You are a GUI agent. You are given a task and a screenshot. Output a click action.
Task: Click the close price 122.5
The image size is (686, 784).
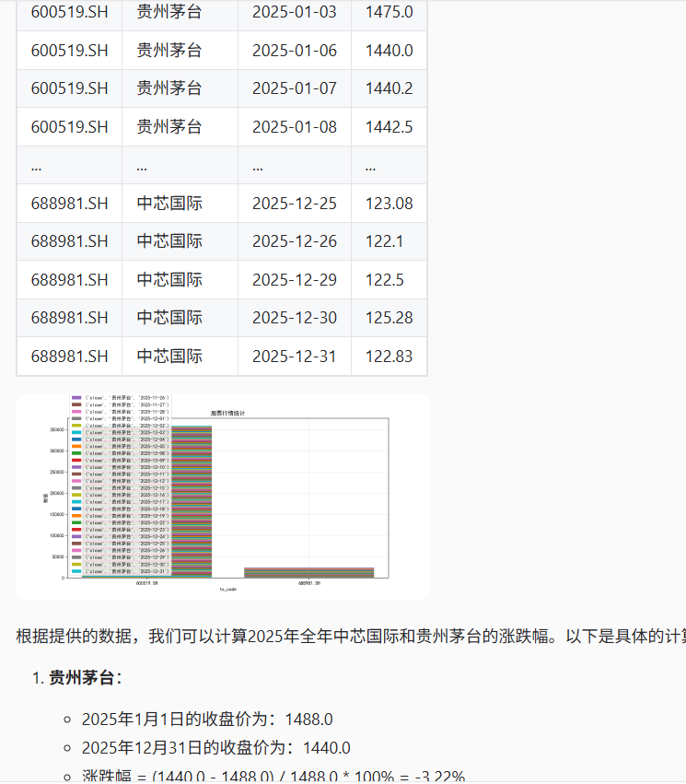tap(384, 280)
